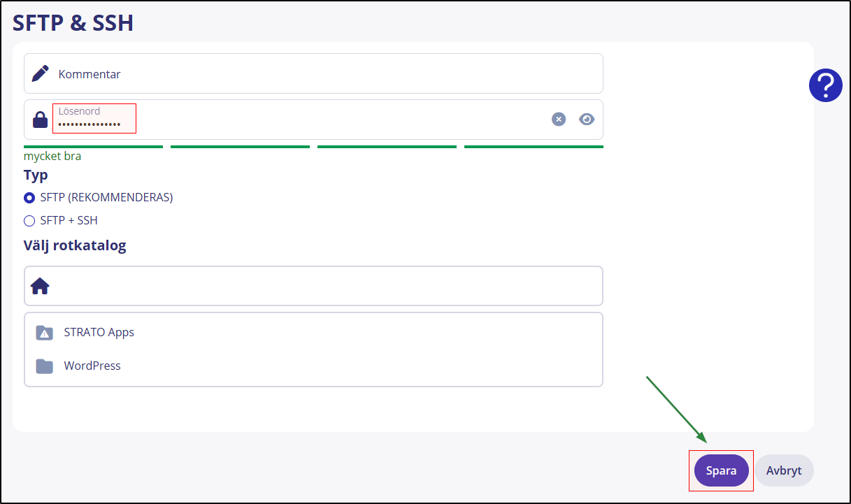Screen dimensions: 851x504
Task: Click the Typ section label
Action: click(36, 175)
